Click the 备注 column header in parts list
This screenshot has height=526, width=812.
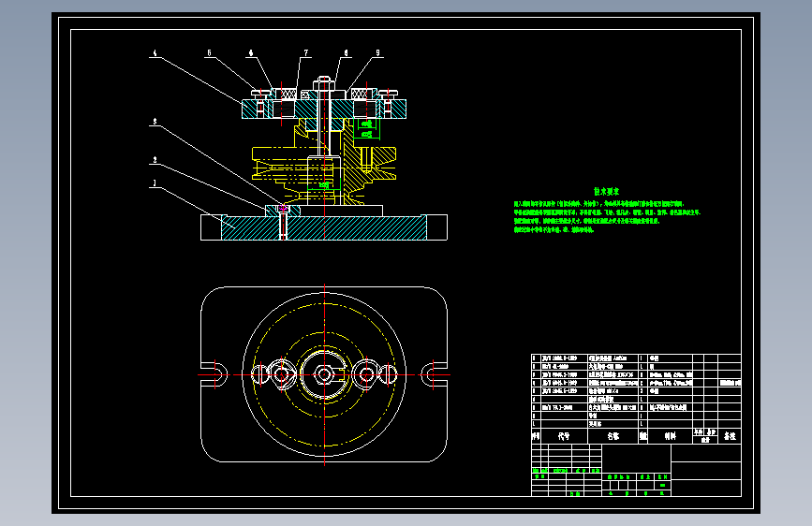click(730, 436)
